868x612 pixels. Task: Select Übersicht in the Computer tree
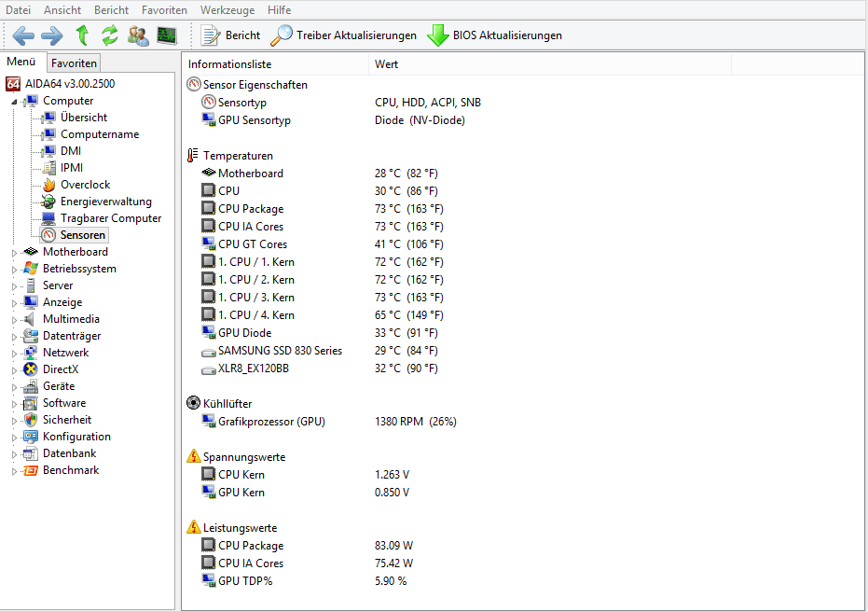(84, 118)
